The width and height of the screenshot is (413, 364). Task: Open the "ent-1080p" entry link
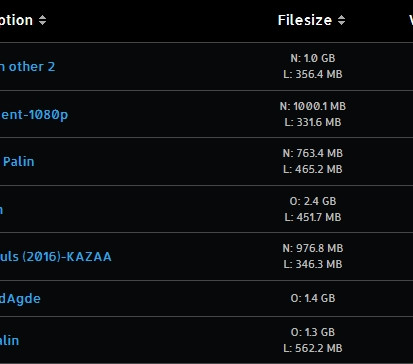point(34,115)
